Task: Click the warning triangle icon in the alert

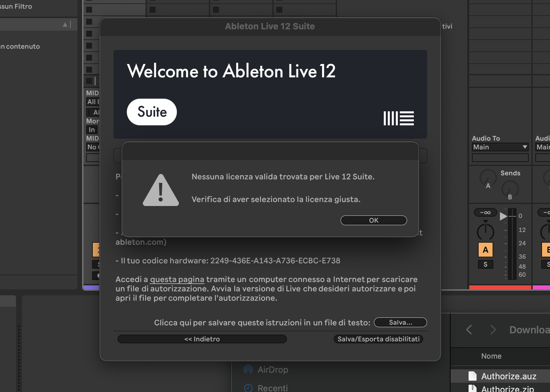Action: [x=161, y=190]
